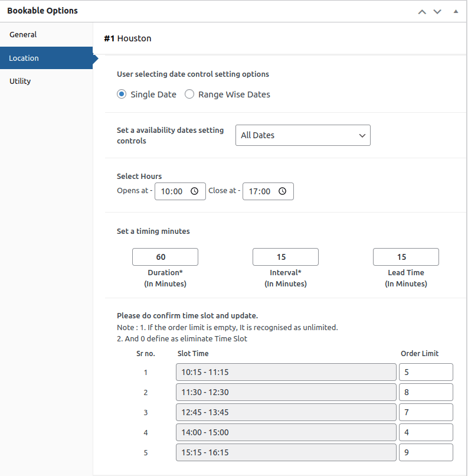Open the Location settings tab

24,58
